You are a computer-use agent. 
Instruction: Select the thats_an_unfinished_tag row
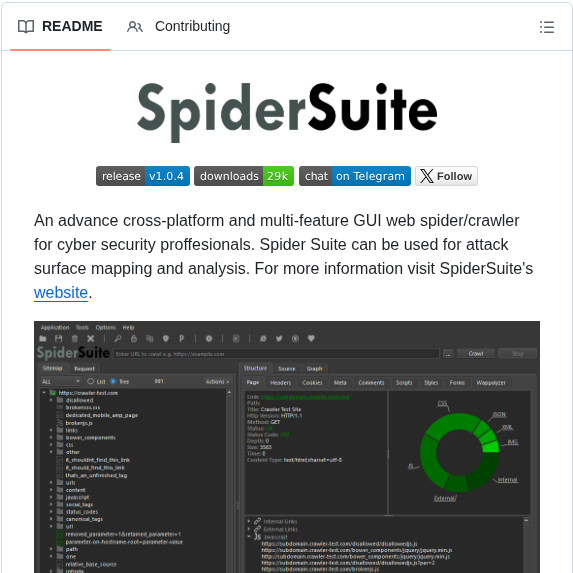(x=96, y=475)
